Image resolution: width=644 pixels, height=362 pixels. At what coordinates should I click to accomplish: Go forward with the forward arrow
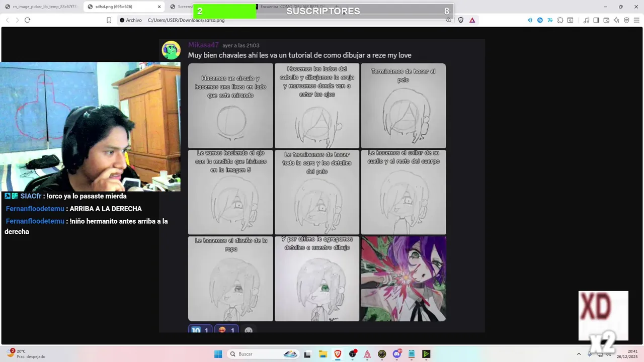click(17, 20)
